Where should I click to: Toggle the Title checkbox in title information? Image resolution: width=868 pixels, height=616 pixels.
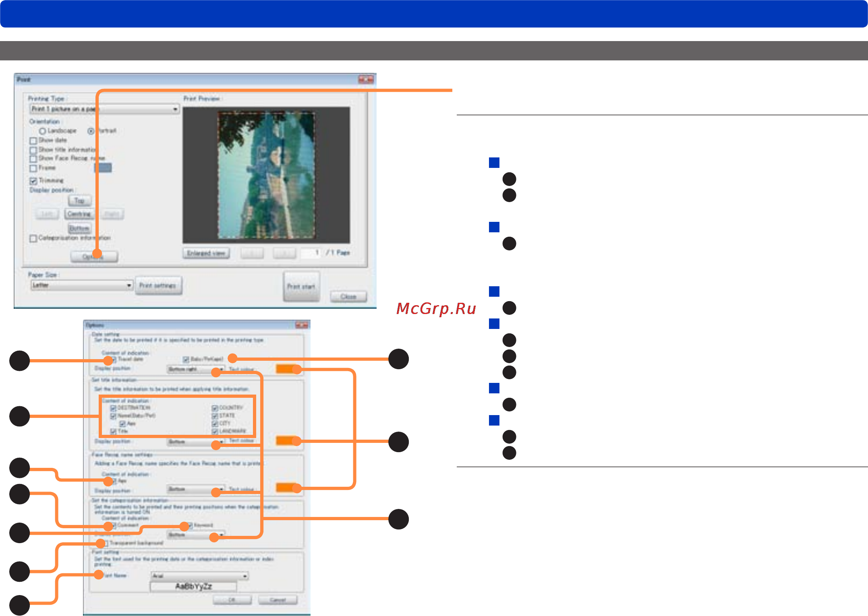click(x=114, y=432)
